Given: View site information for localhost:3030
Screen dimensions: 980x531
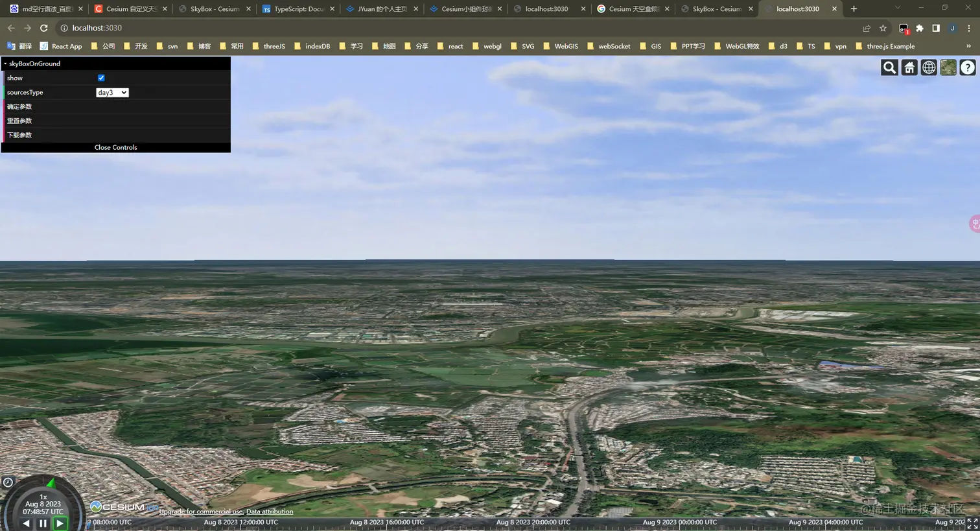Looking at the screenshot, I should click(x=64, y=28).
